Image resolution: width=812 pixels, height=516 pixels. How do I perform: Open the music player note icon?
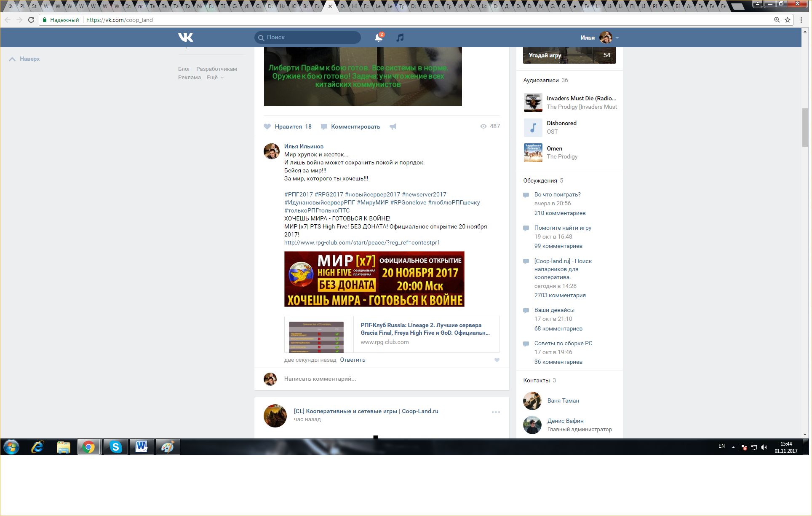pos(400,38)
